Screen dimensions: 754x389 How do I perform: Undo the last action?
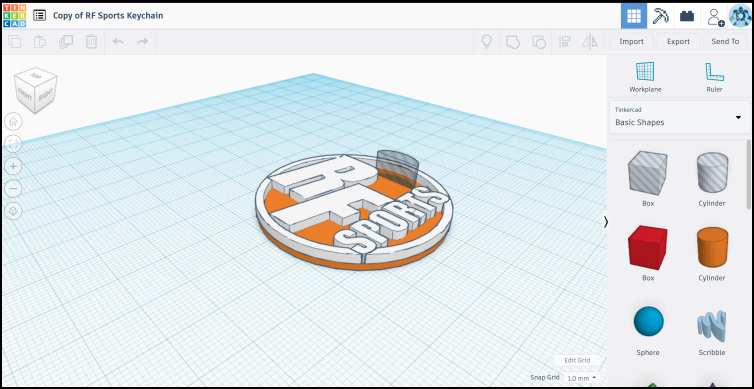pos(118,42)
